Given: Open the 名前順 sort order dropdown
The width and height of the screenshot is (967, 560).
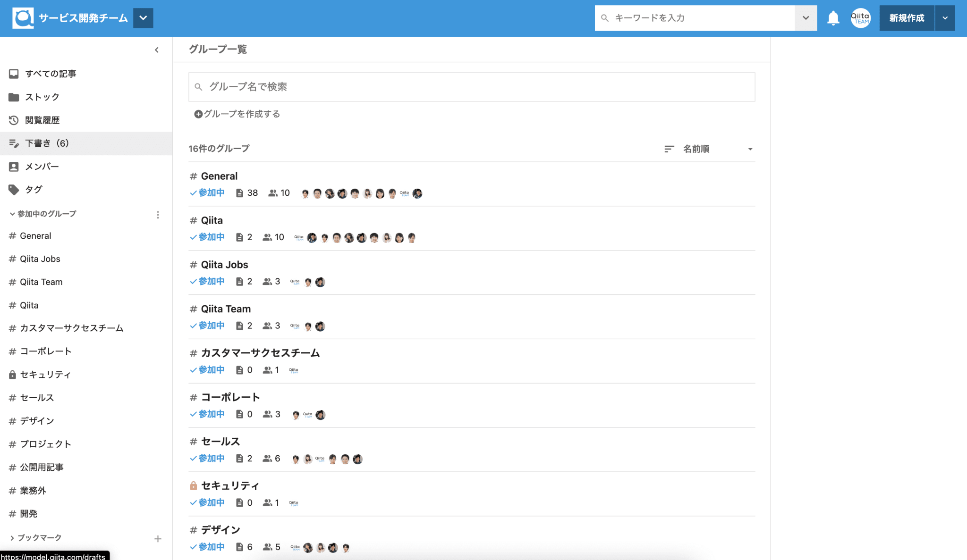Looking at the screenshot, I should pyautogui.click(x=709, y=149).
